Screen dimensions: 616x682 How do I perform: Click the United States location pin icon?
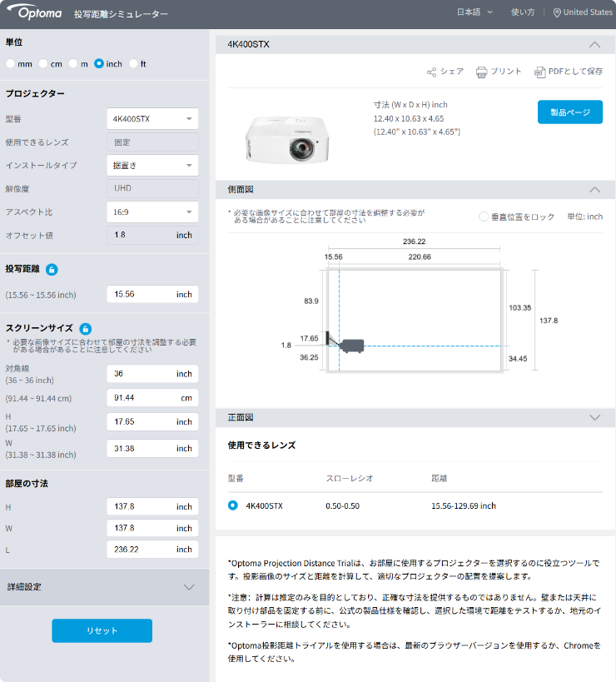point(556,12)
